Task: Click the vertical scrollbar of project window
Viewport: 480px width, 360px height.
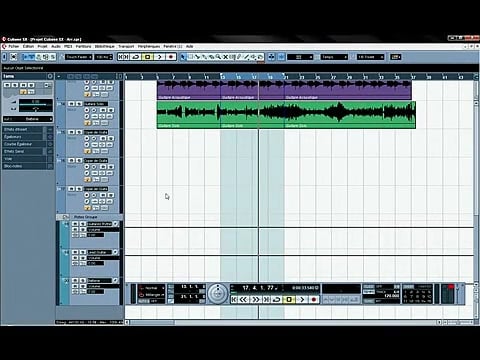Action: [476, 158]
